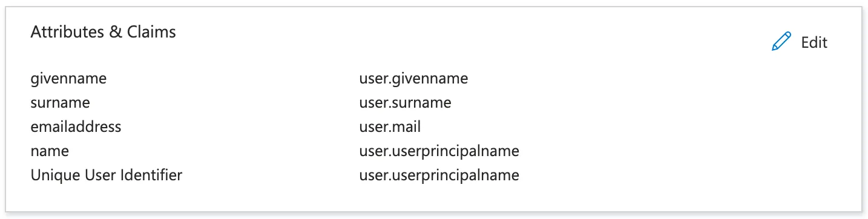Select user.userprincipalname value for name claim
868x219 pixels.
[439, 151]
